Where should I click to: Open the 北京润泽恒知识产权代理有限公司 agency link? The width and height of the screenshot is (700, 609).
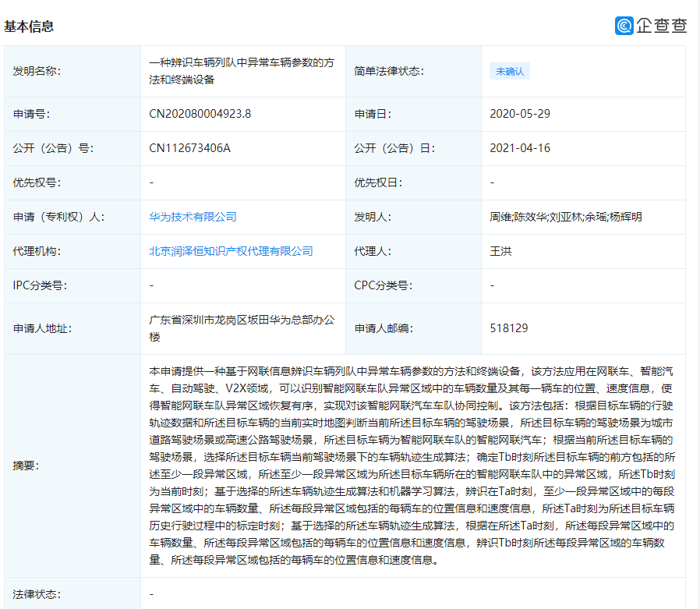pyautogui.click(x=231, y=251)
